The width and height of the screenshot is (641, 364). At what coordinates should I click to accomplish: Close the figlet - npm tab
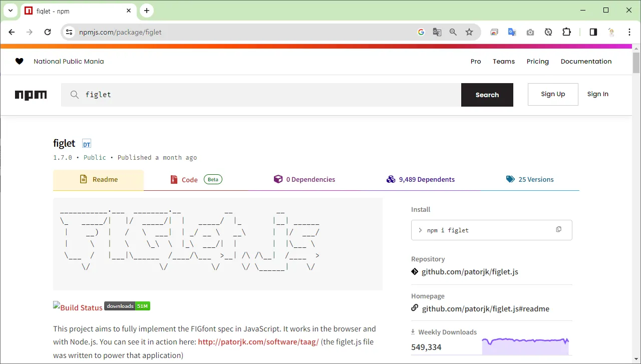pyautogui.click(x=129, y=11)
